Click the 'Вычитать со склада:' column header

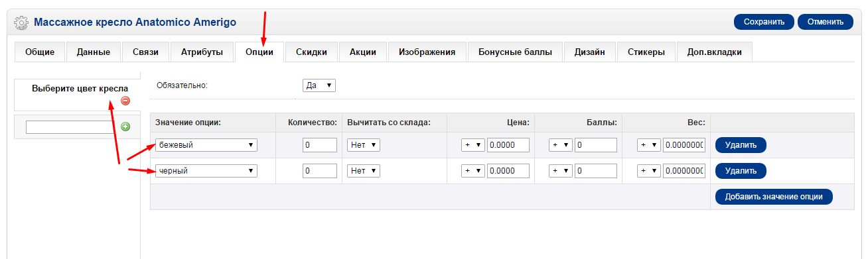click(x=389, y=123)
